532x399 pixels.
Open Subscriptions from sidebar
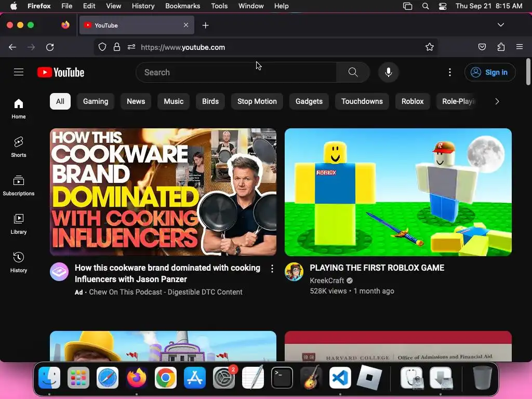(19, 185)
